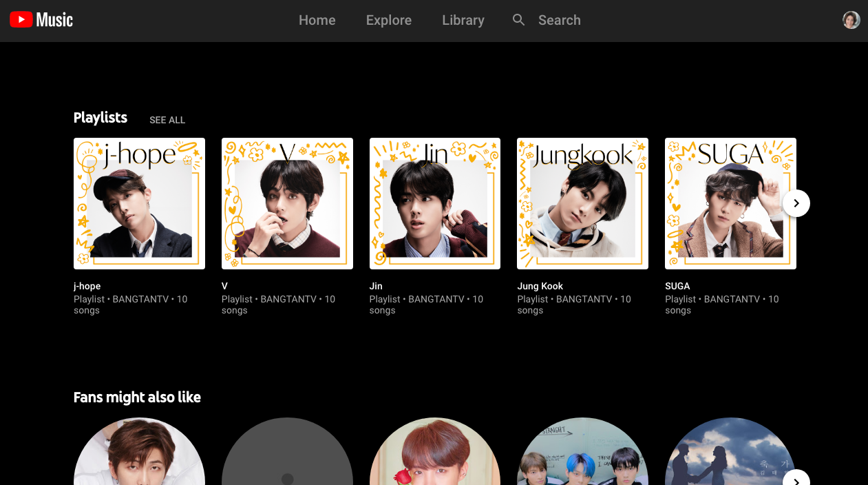
Task: Open the Library section
Action: click(463, 20)
